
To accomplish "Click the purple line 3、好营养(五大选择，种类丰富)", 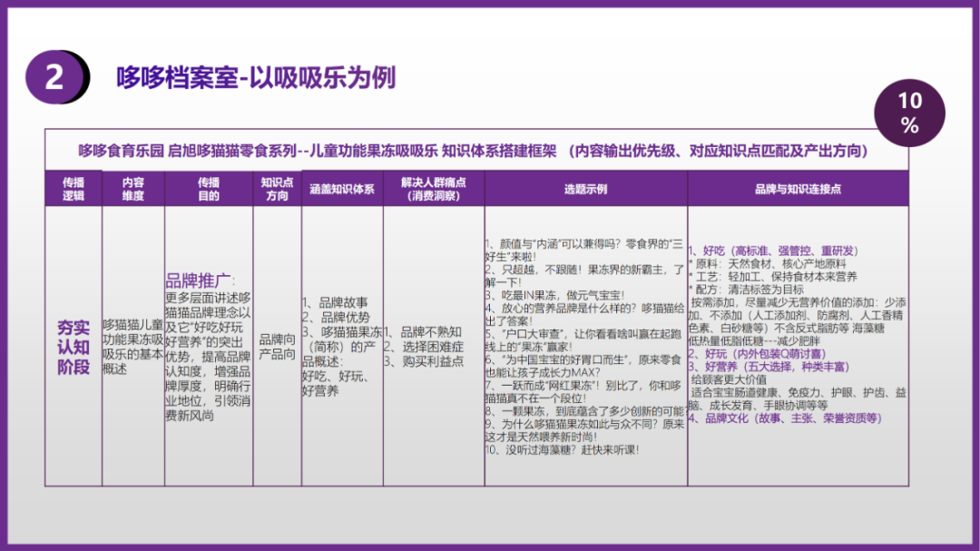I will 769,367.
